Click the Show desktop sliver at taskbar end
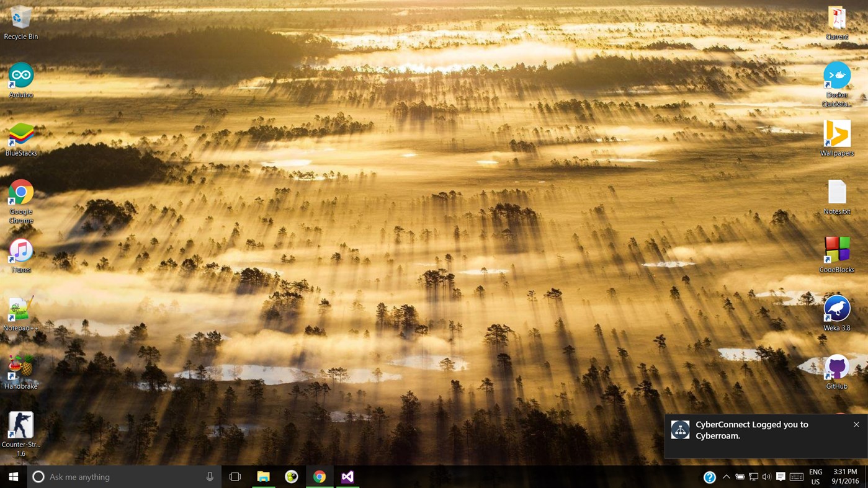This screenshot has width=868, height=488. coord(866,477)
